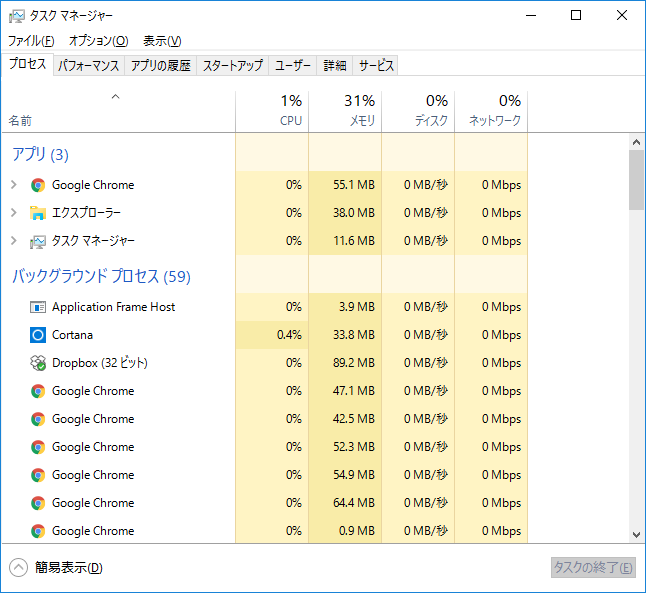This screenshot has width=646, height=593.
Task: Click the Task Manager title bar icon
Action: coord(16,16)
